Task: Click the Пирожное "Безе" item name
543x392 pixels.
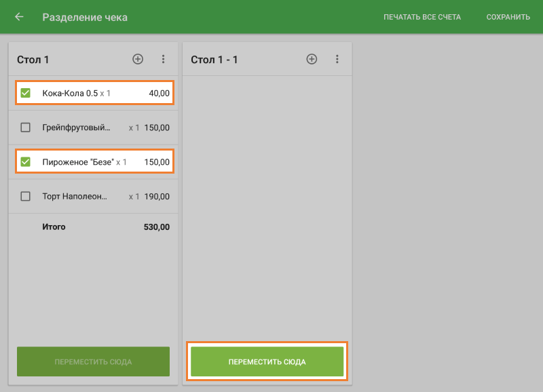Action: pos(77,162)
